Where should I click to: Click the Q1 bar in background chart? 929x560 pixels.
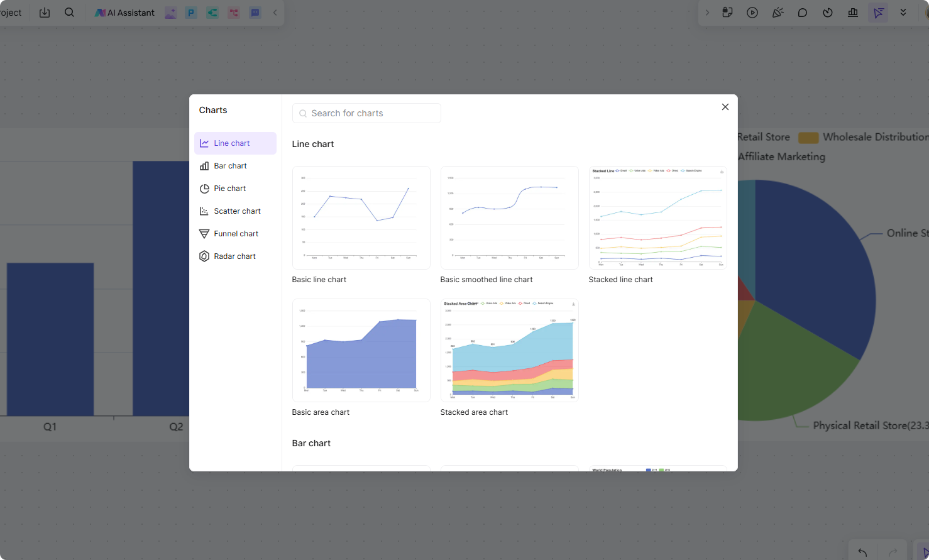pyautogui.click(x=50, y=339)
